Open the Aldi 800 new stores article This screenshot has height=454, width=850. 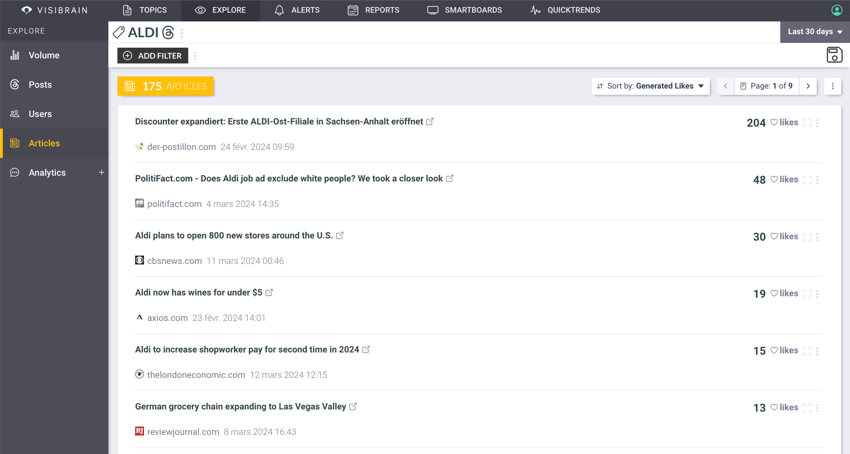point(234,235)
